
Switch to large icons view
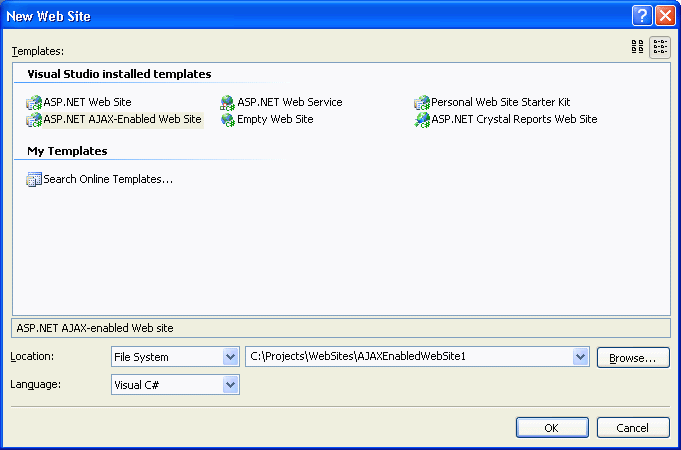pyautogui.click(x=637, y=47)
